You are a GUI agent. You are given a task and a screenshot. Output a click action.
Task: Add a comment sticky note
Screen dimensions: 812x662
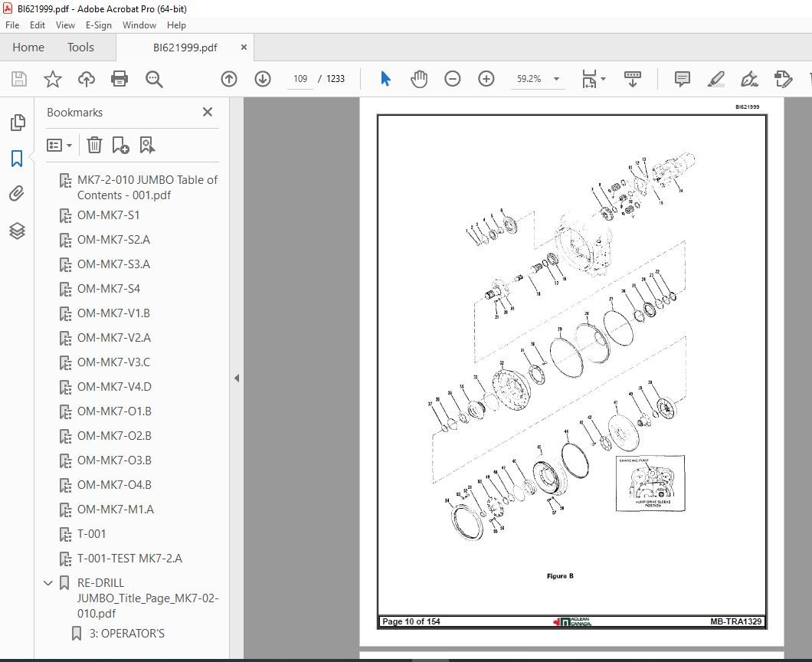click(682, 79)
